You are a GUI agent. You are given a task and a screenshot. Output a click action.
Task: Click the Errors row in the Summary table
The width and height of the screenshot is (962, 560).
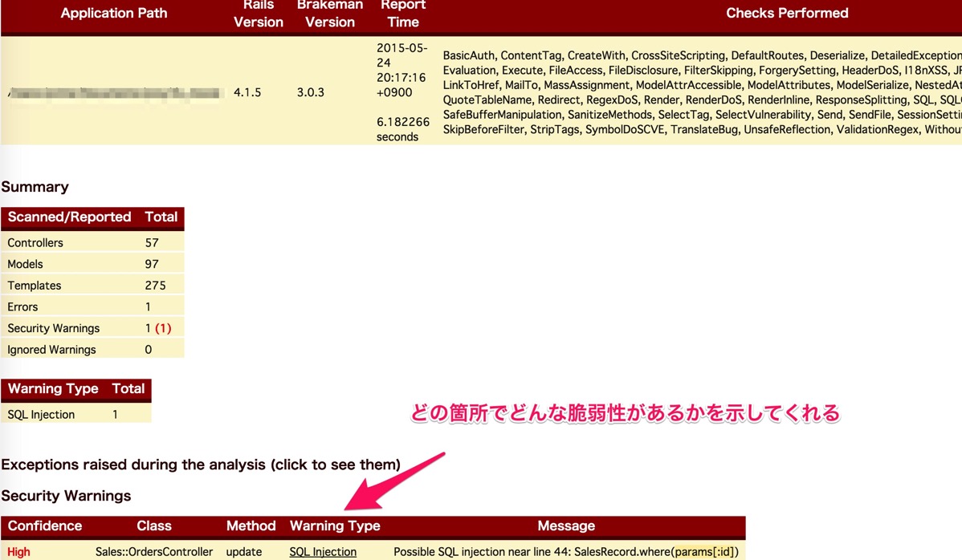point(22,306)
